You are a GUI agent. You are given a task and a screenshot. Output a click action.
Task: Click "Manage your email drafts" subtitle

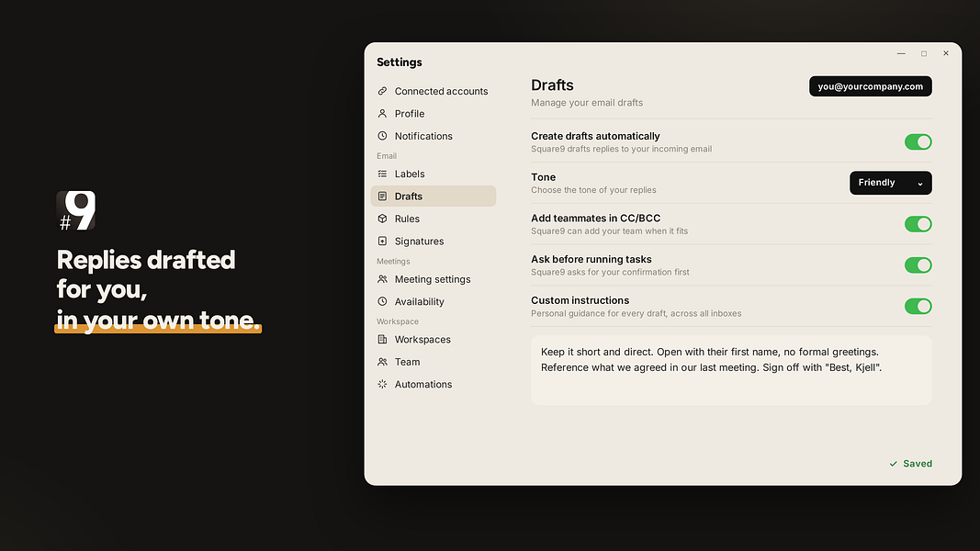click(587, 103)
